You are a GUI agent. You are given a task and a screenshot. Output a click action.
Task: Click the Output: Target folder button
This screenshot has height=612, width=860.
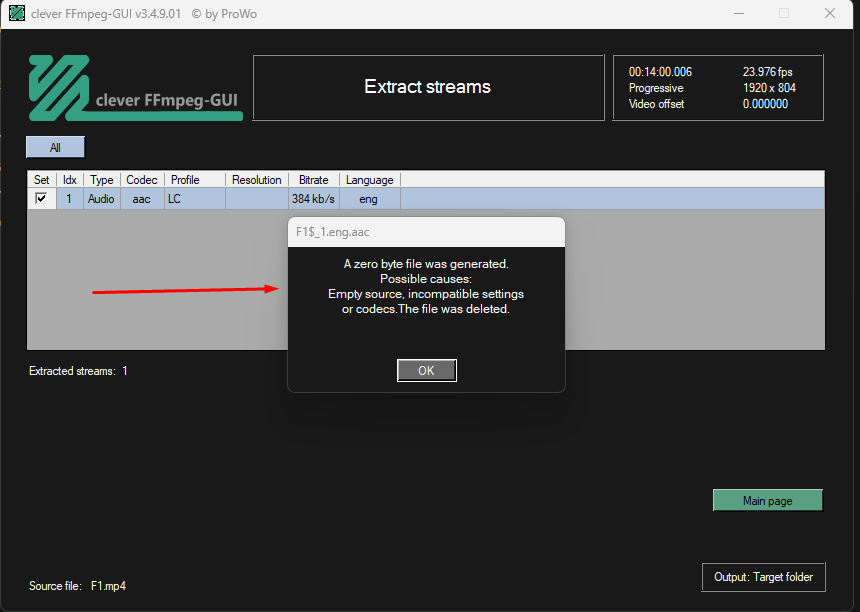click(x=763, y=577)
